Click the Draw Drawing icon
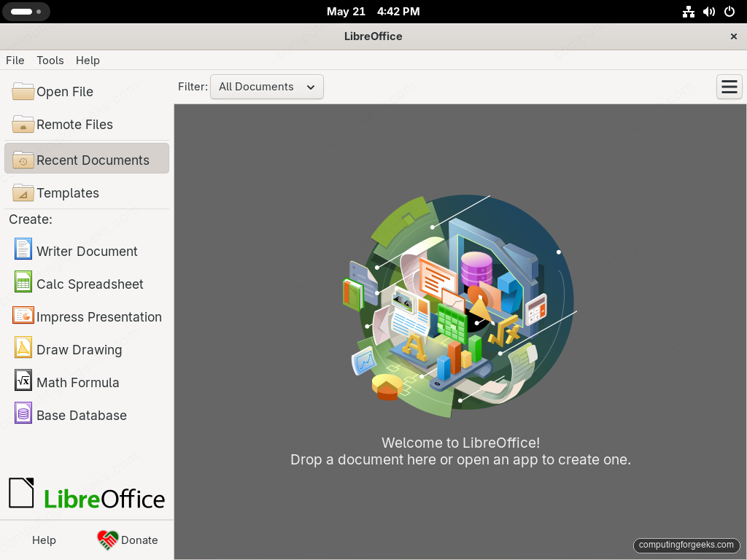This screenshot has width=747, height=560. click(23, 348)
